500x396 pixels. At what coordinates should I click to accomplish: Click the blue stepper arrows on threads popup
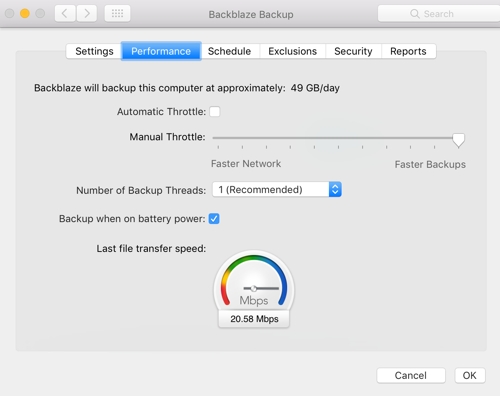click(x=335, y=189)
